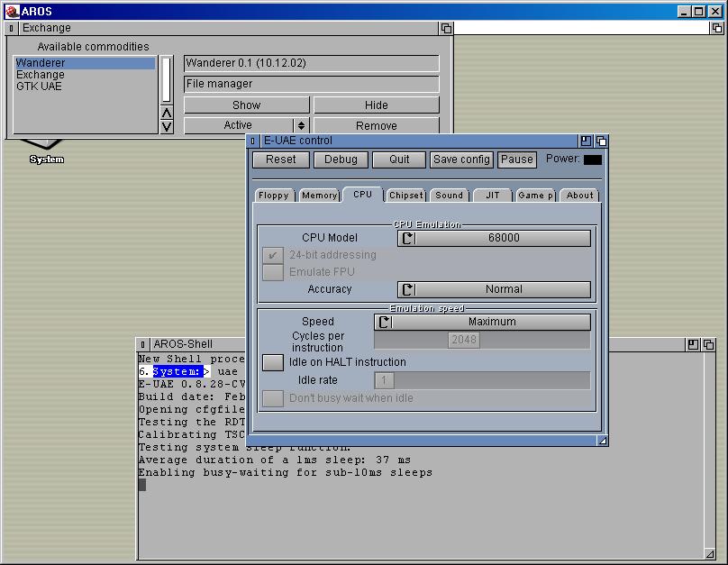The height and width of the screenshot is (565, 728).
Task: Click the E-UAE control zoom gadget
Action: [586, 141]
